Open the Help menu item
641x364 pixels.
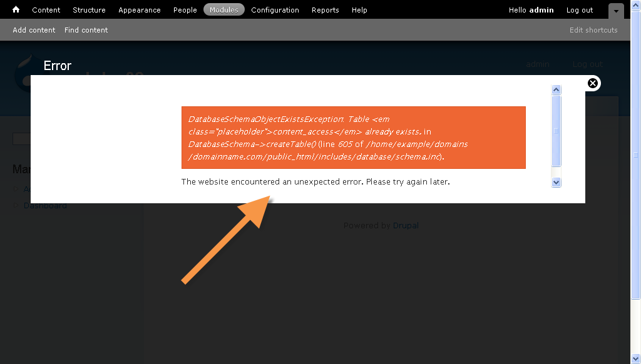pyautogui.click(x=359, y=10)
